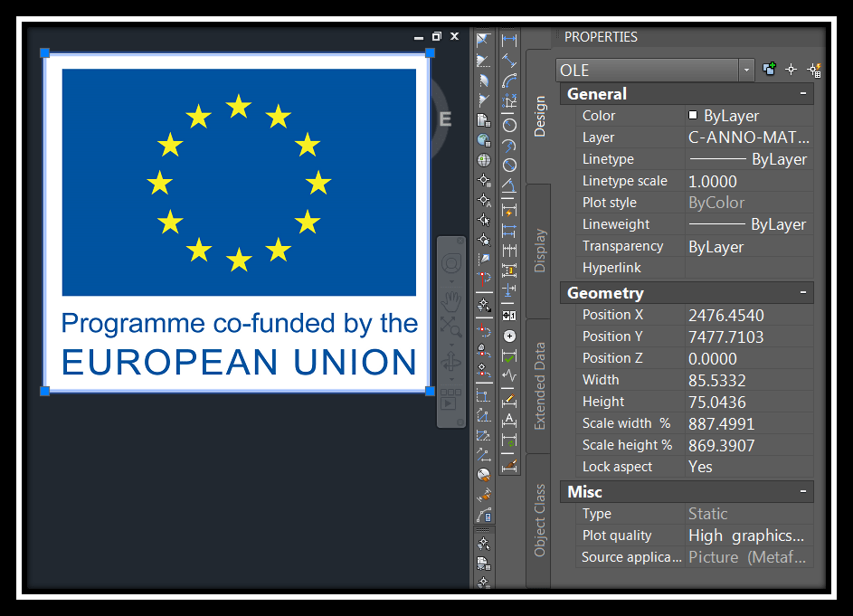
Task: Pick the Jogged Linear dimension tool
Action: tap(509, 376)
